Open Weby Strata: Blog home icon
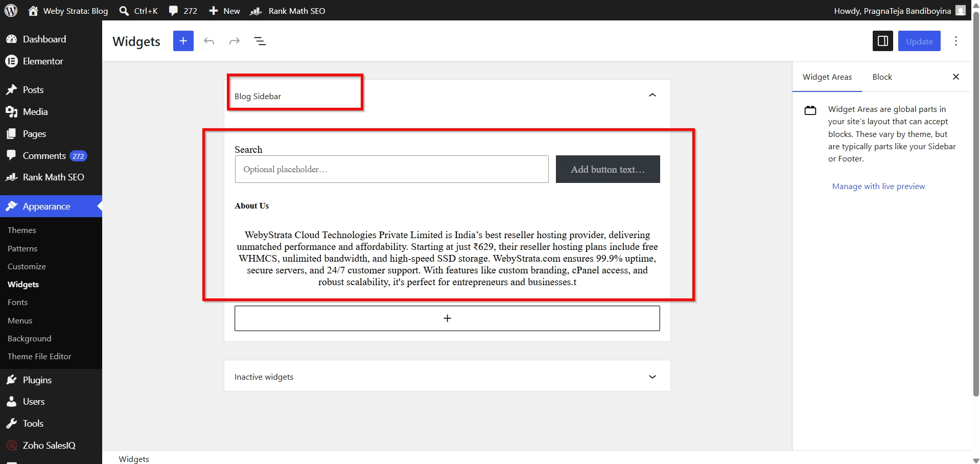The width and height of the screenshot is (980, 464). click(33, 11)
